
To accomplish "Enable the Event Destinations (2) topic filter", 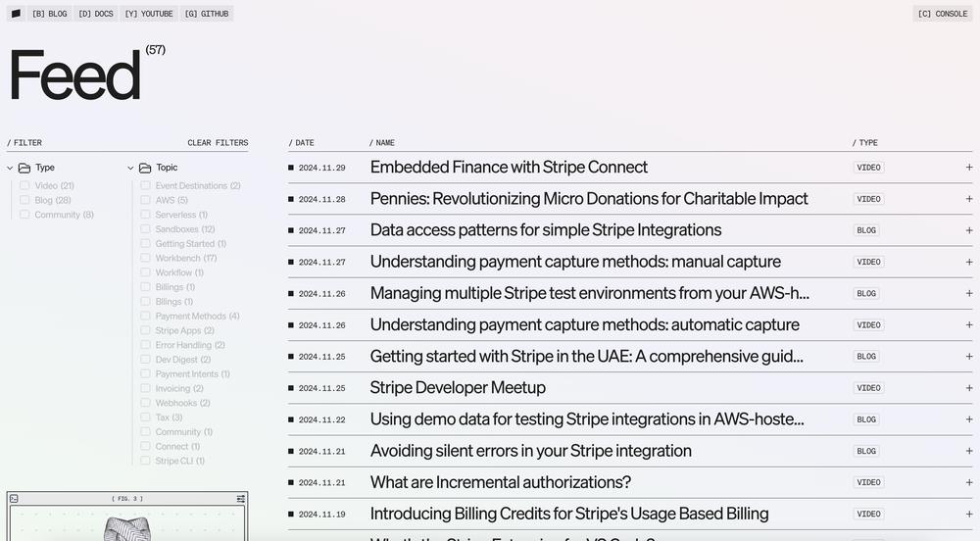I will (x=145, y=185).
